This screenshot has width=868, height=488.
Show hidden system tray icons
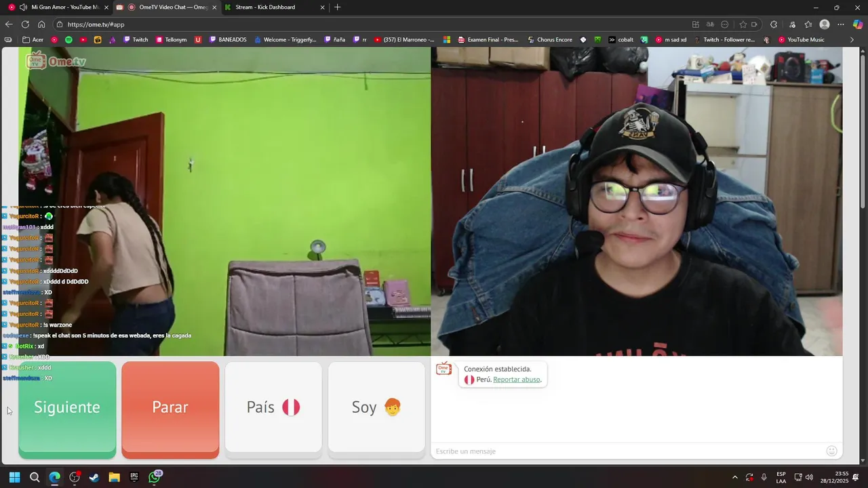(734, 477)
